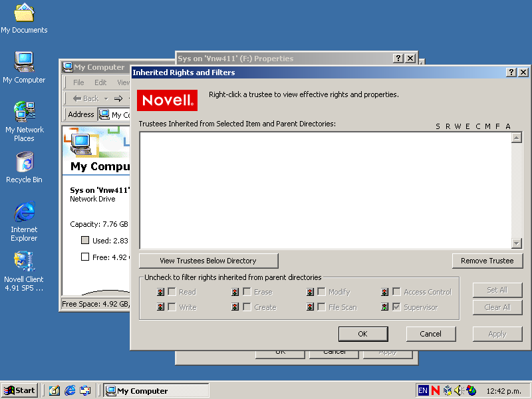Click the Back button in My Computer
Image resolution: width=532 pixels, height=399 pixels.
pos(86,98)
